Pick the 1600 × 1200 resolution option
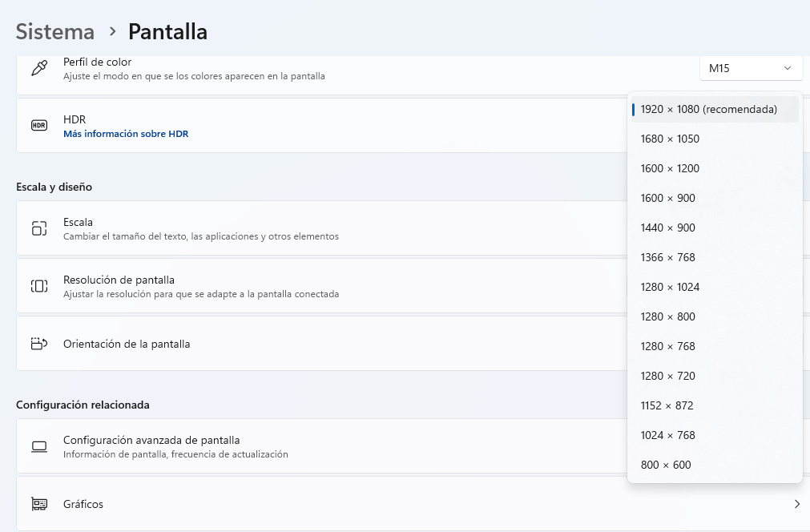 [715, 168]
